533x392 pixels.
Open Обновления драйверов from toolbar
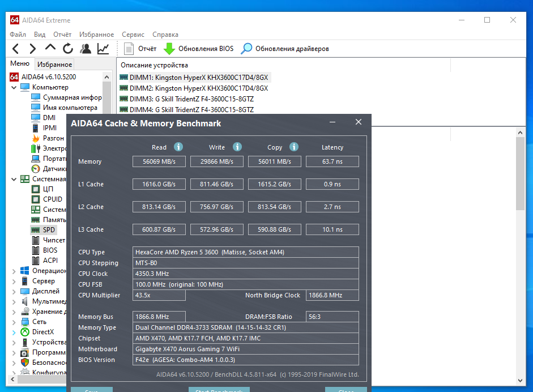pyautogui.click(x=285, y=49)
